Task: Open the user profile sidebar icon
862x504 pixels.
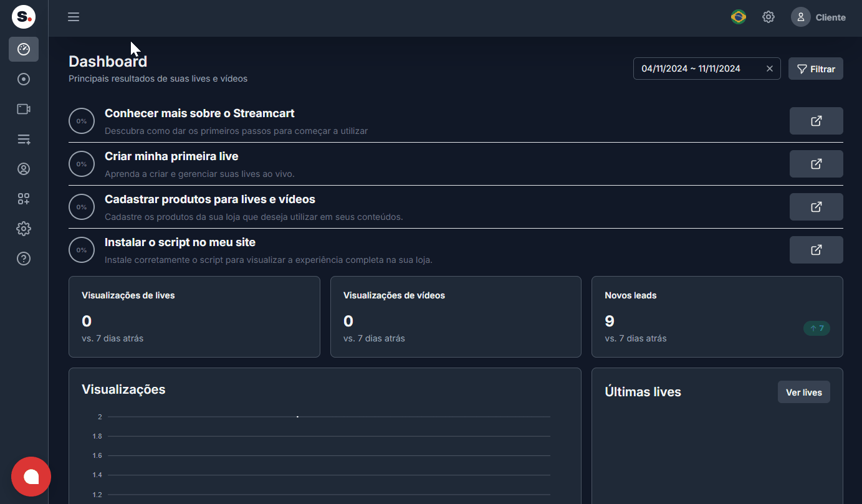Action: [24, 169]
